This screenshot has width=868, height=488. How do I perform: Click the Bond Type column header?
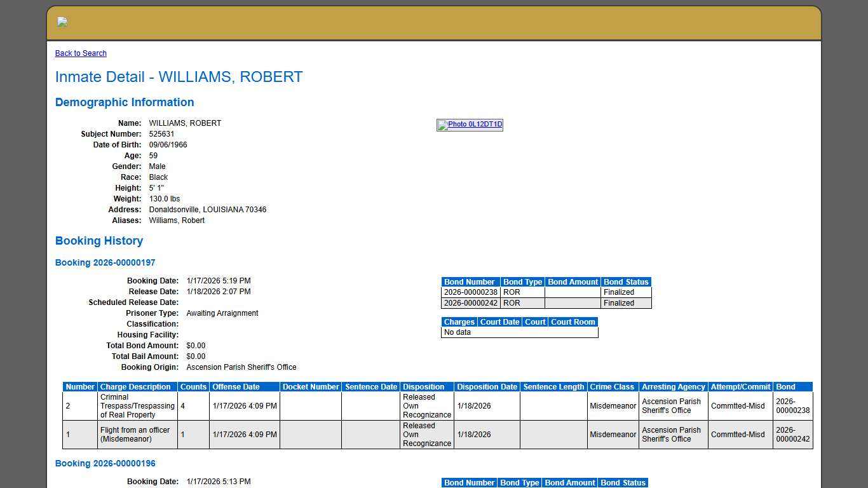[x=522, y=281]
